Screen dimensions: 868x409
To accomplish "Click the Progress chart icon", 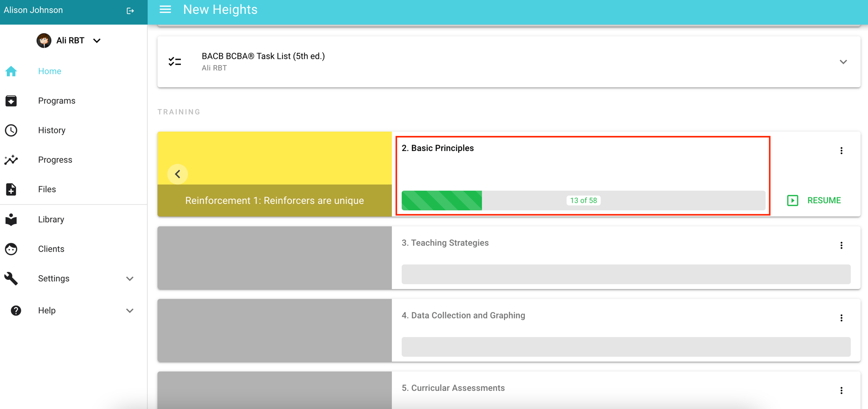I will click(x=11, y=160).
